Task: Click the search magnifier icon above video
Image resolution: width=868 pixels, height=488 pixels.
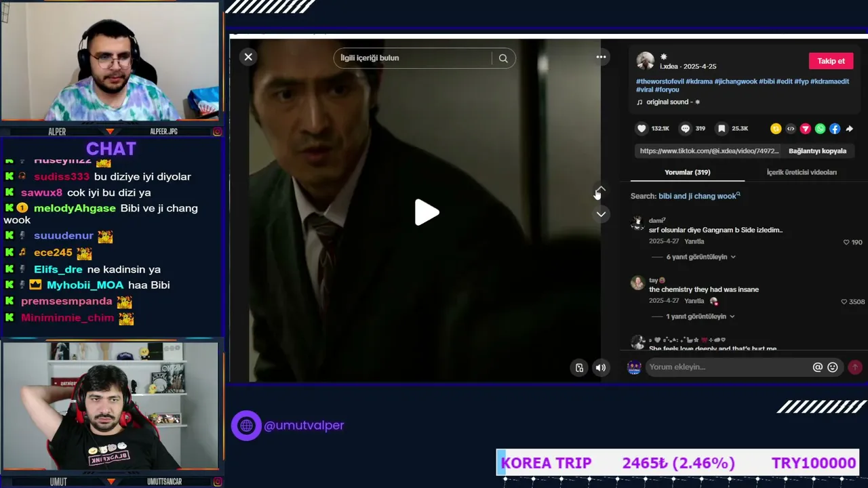Action: (x=503, y=58)
